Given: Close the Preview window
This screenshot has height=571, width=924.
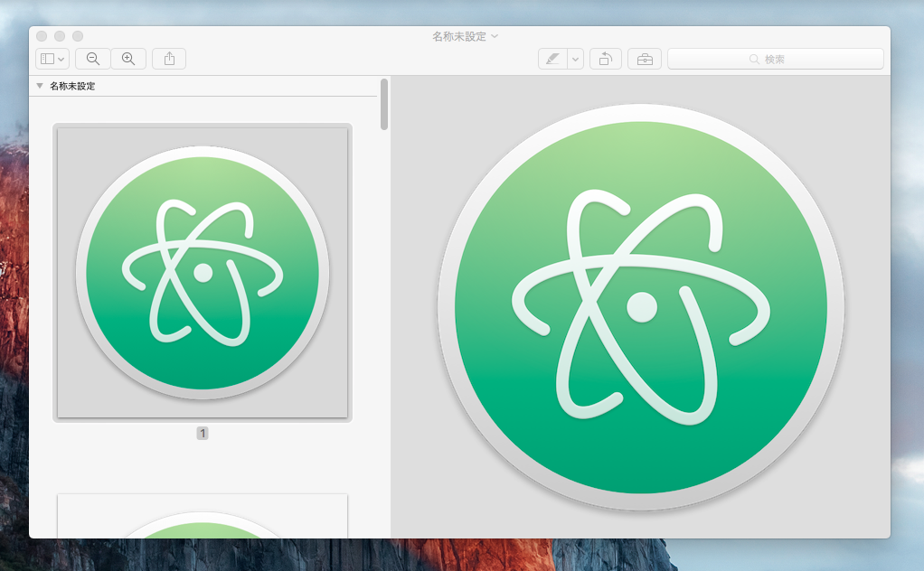Looking at the screenshot, I should (42, 36).
